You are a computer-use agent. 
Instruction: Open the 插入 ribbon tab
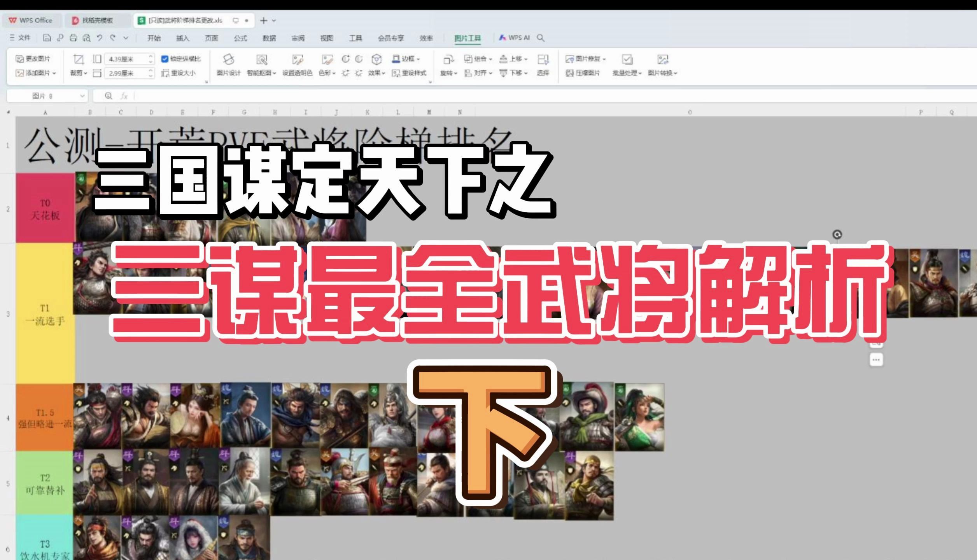click(x=182, y=38)
